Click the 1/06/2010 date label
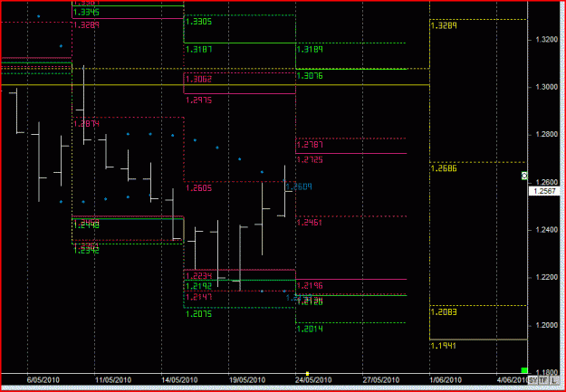Viewport: 566px width, 392px height. pos(446,380)
